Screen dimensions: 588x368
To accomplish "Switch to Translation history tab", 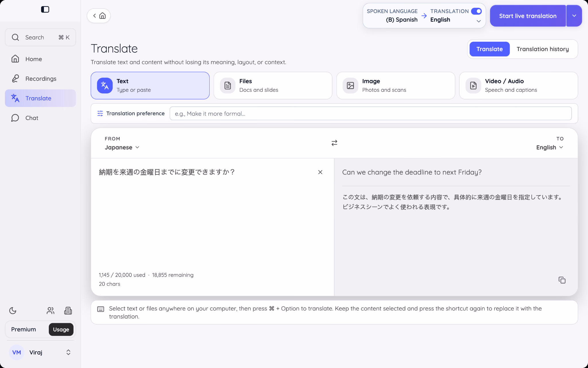I will (x=543, y=49).
